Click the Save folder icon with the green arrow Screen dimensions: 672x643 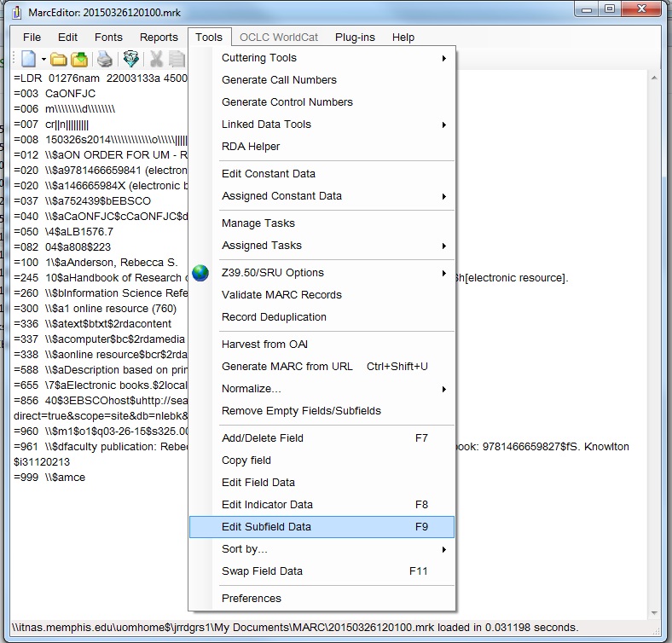click(x=79, y=59)
